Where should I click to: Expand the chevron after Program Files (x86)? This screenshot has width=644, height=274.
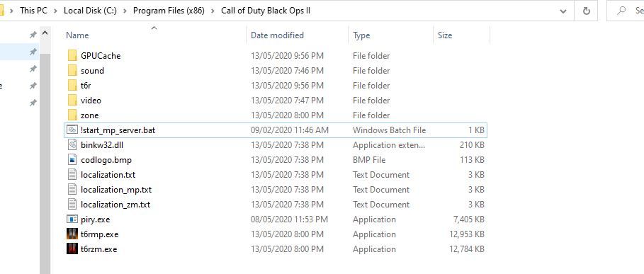[213, 11]
